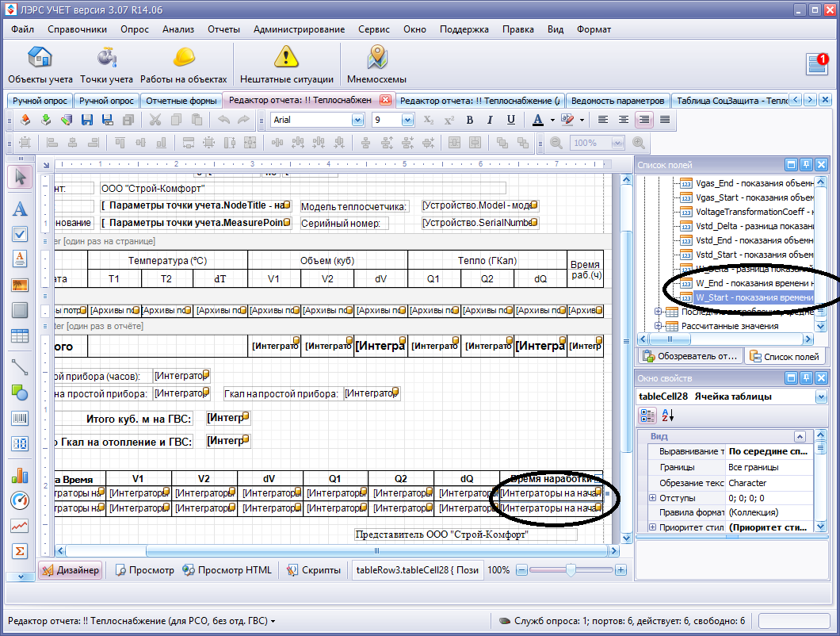Select the picture box tool
The height and width of the screenshot is (636, 840).
coord(20,285)
